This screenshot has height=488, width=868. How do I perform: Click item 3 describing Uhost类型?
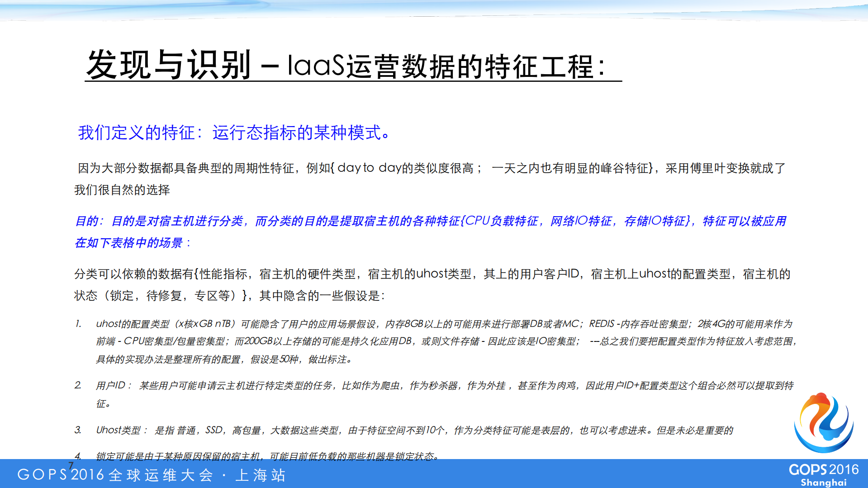coord(317,430)
